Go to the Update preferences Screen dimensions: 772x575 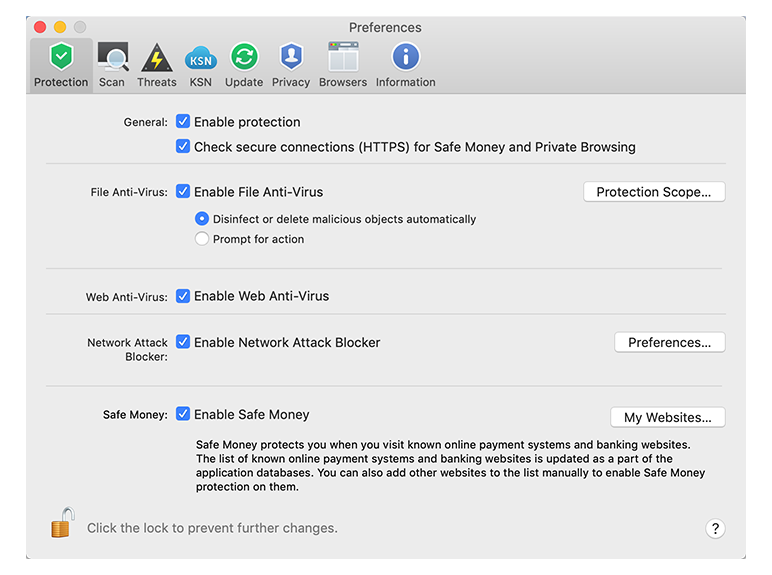point(244,65)
